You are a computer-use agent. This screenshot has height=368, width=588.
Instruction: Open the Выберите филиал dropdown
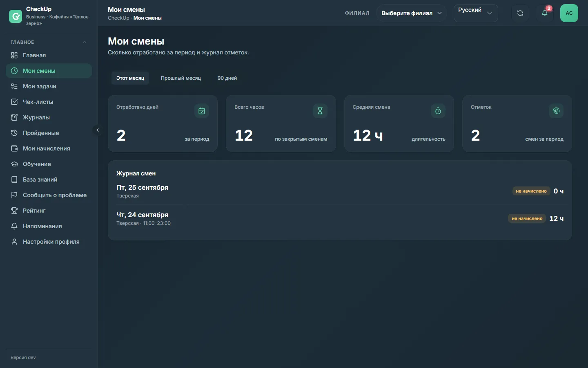[411, 13]
